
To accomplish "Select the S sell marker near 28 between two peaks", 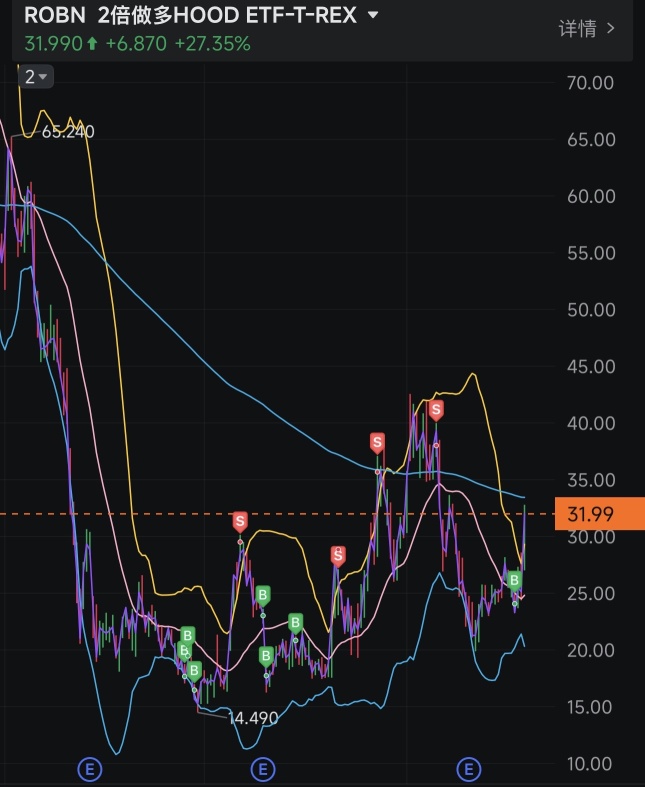I will click(x=338, y=556).
